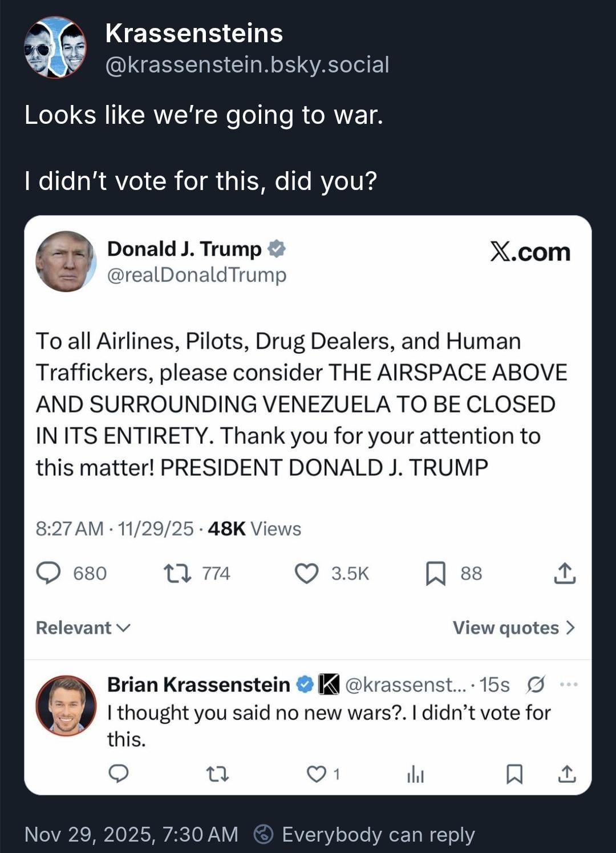Screen dimensions: 616x853
Task: Open Brian Krassenstein's profile photo
Action: point(66,705)
